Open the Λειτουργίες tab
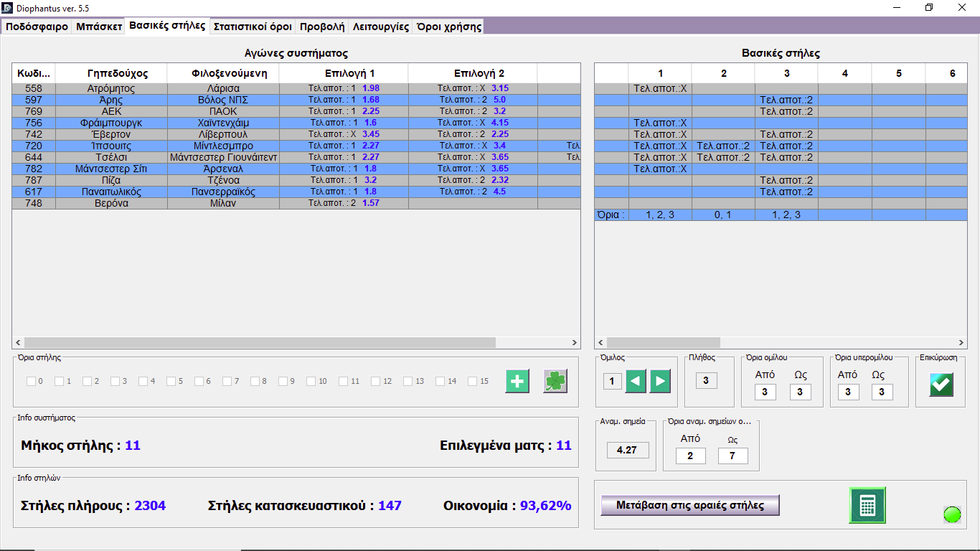Image resolution: width=980 pixels, height=551 pixels. (381, 27)
